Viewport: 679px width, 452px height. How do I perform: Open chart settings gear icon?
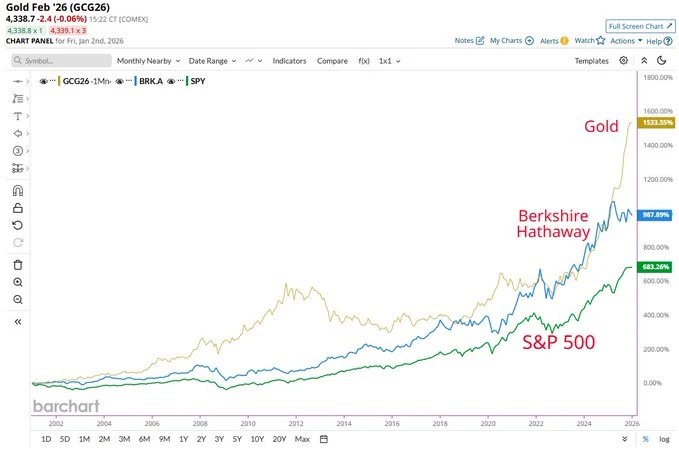(623, 60)
